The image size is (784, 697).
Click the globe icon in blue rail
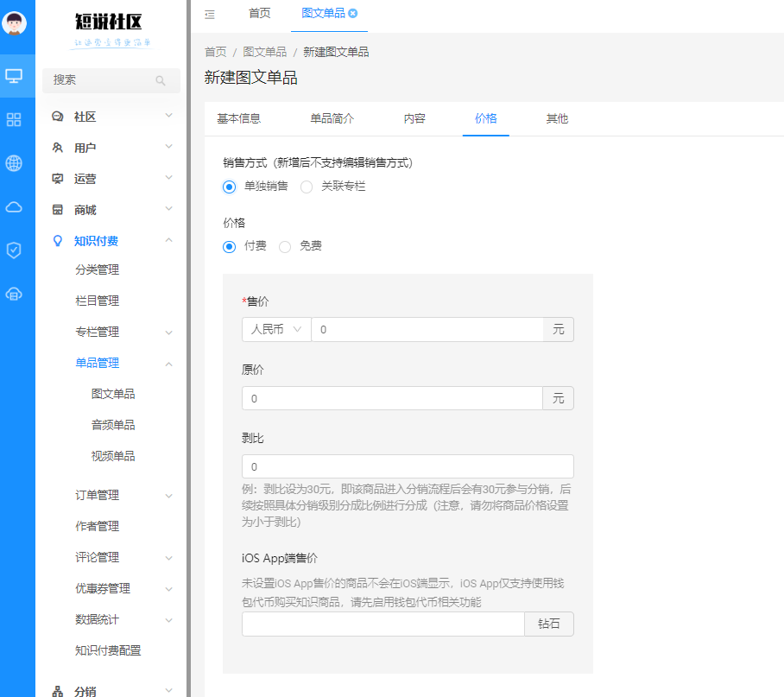(14, 163)
